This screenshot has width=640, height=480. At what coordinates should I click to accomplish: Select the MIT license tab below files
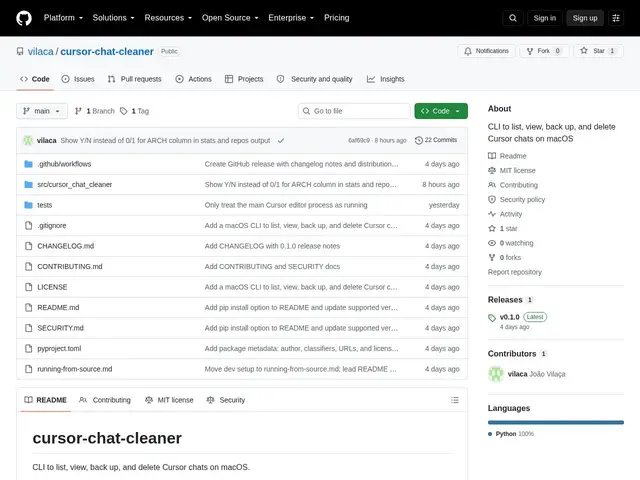click(x=169, y=400)
